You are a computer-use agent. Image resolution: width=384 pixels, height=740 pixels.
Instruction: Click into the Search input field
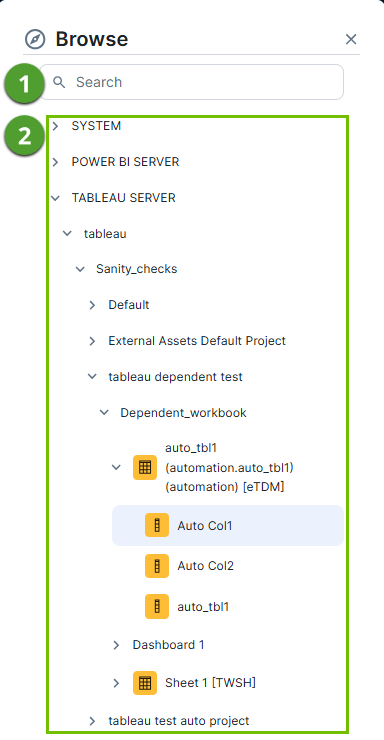[x=192, y=82]
